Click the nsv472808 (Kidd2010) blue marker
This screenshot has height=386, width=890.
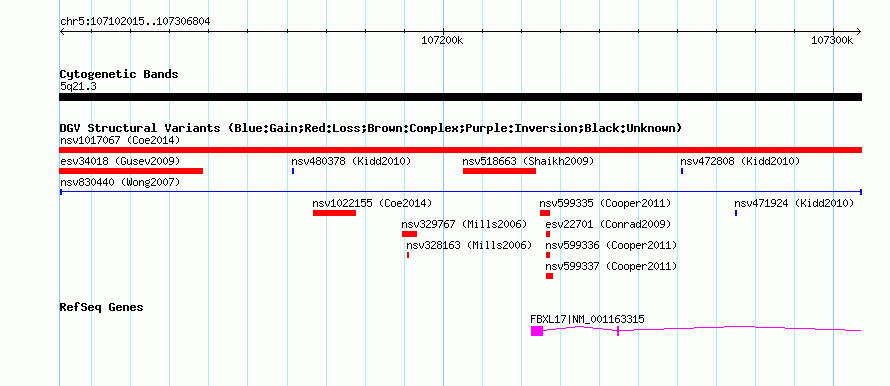pos(682,171)
